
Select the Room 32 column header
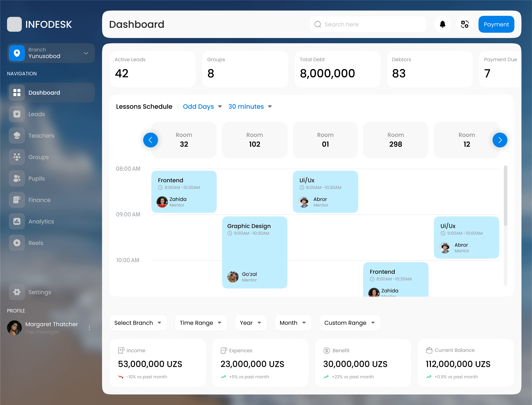coord(184,140)
